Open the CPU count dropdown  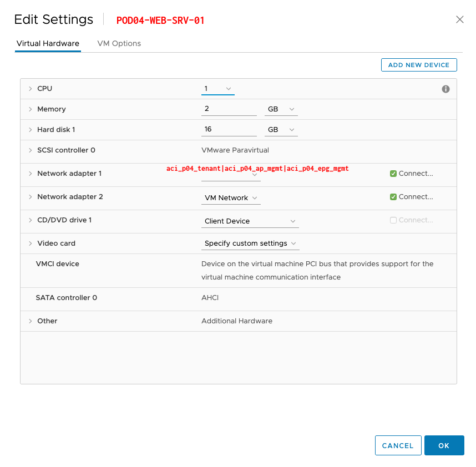tap(218, 89)
